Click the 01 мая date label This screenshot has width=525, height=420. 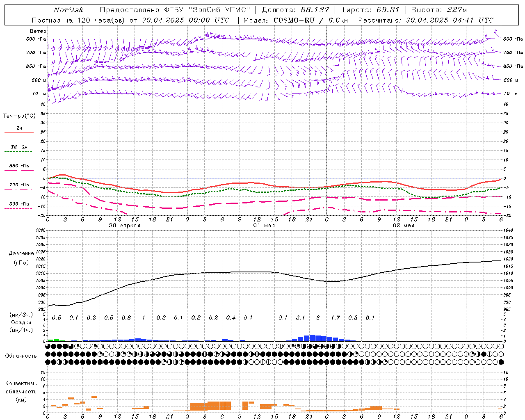coord(264,226)
